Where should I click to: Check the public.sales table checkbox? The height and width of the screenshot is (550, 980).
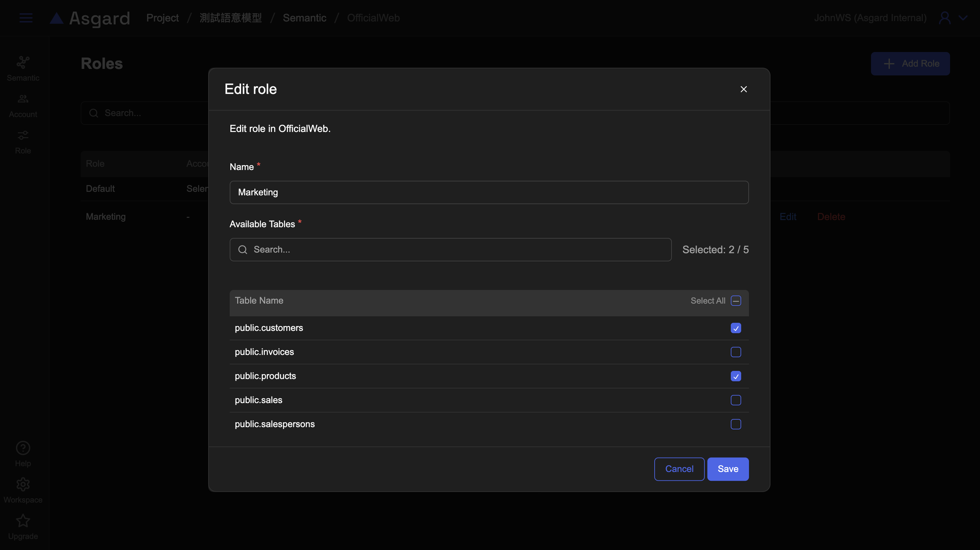[x=735, y=400]
